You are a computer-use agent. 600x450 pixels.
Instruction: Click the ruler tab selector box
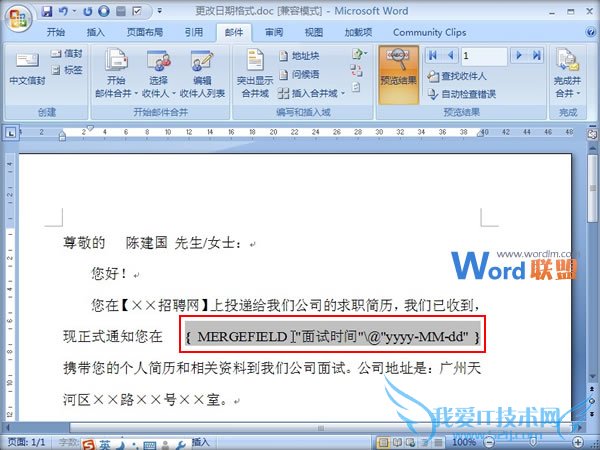point(11,133)
